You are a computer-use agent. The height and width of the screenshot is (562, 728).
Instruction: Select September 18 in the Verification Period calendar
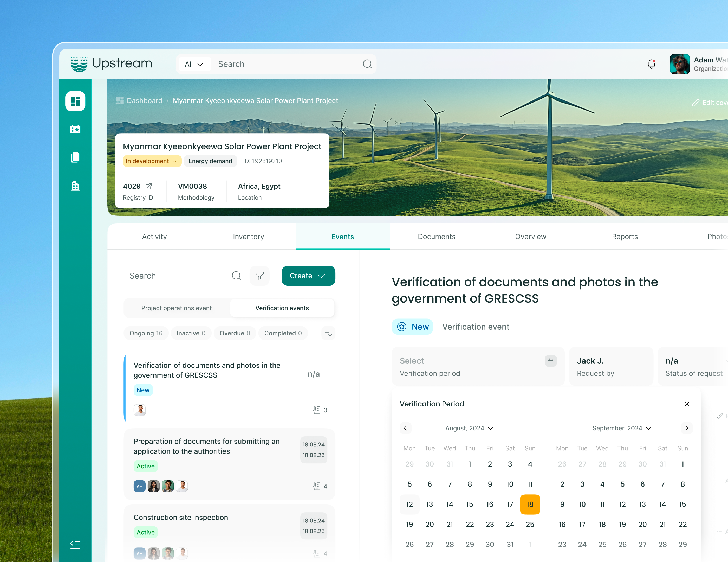click(602, 524)
